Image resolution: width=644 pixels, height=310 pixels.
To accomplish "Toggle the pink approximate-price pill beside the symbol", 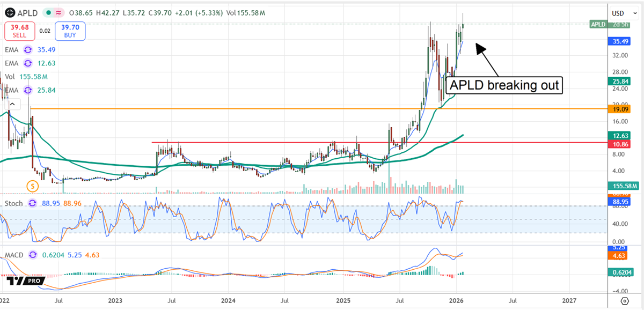I will [58, 13].
